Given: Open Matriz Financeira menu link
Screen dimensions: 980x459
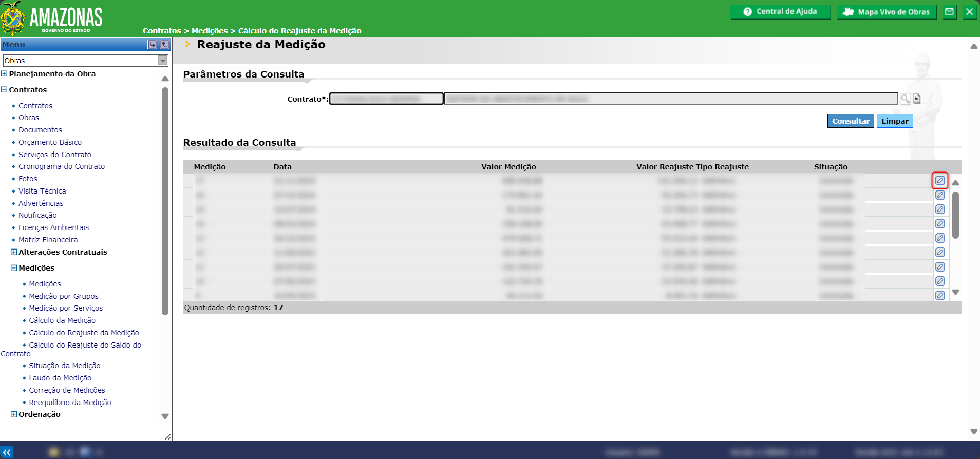Looking at the screenshot, I should [x=48, y=240].
